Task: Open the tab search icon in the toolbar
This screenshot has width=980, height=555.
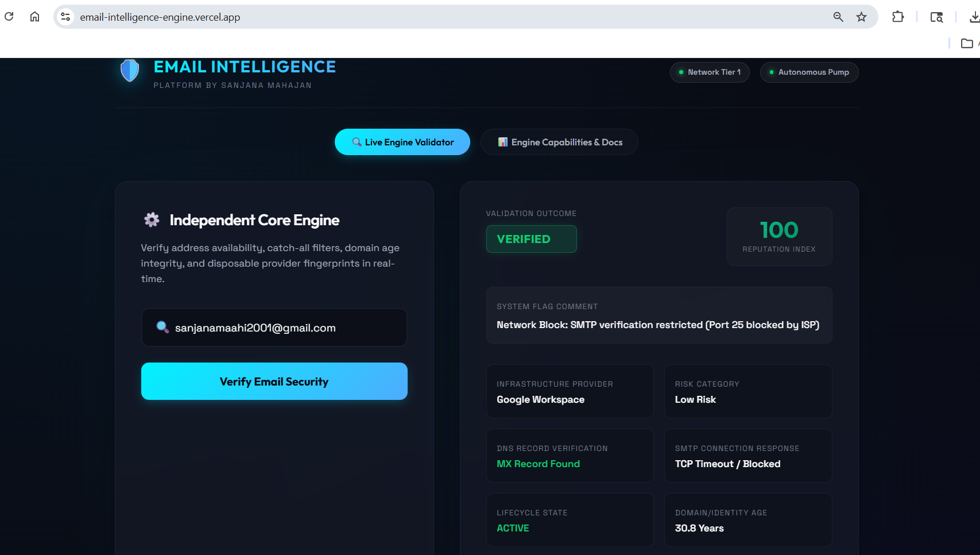Action: 936,17
